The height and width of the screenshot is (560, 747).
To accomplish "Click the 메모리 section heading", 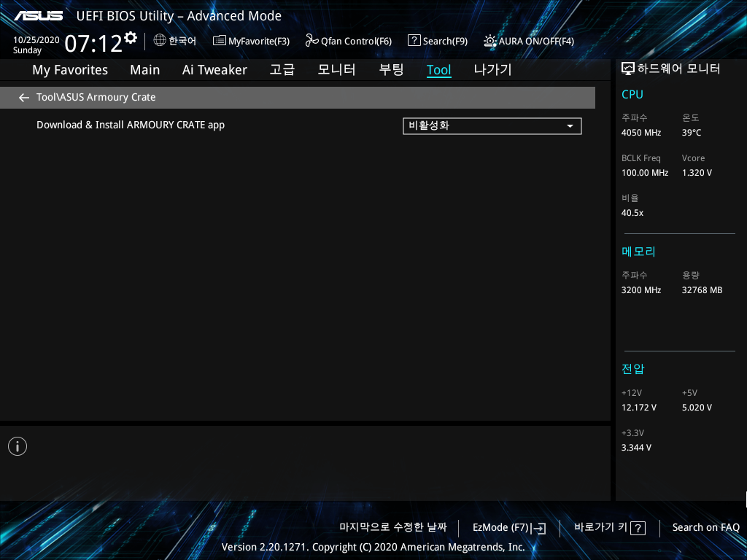I will (638, 252).
